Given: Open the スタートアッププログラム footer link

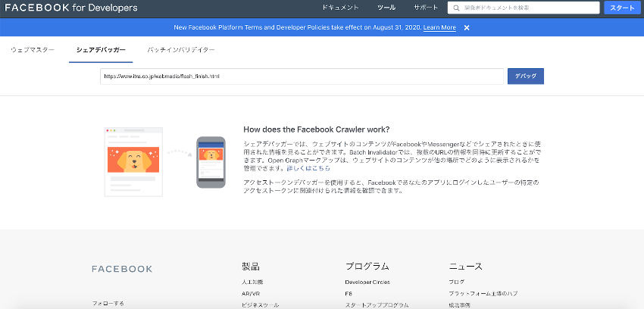Looking at the screenshot, I should [377, 305].
